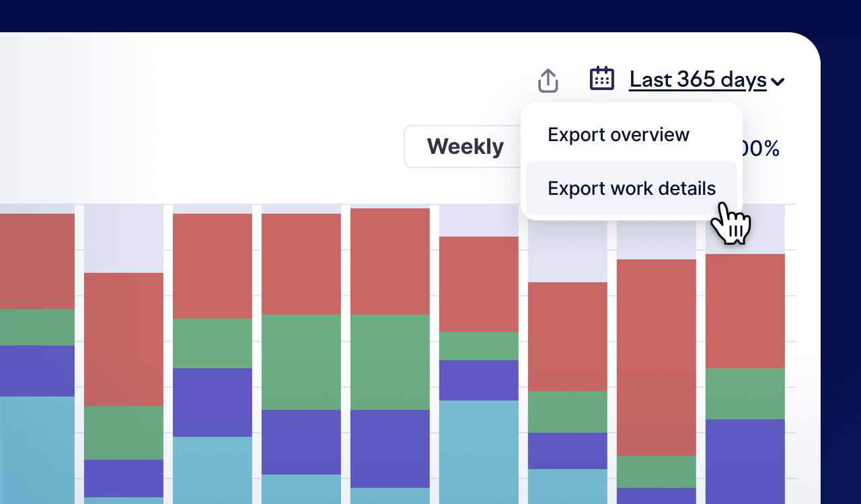This screenshot has width=861, height=504.
Task: Click the red segment of the rightmost bar
Action: (x=745, y=310)
